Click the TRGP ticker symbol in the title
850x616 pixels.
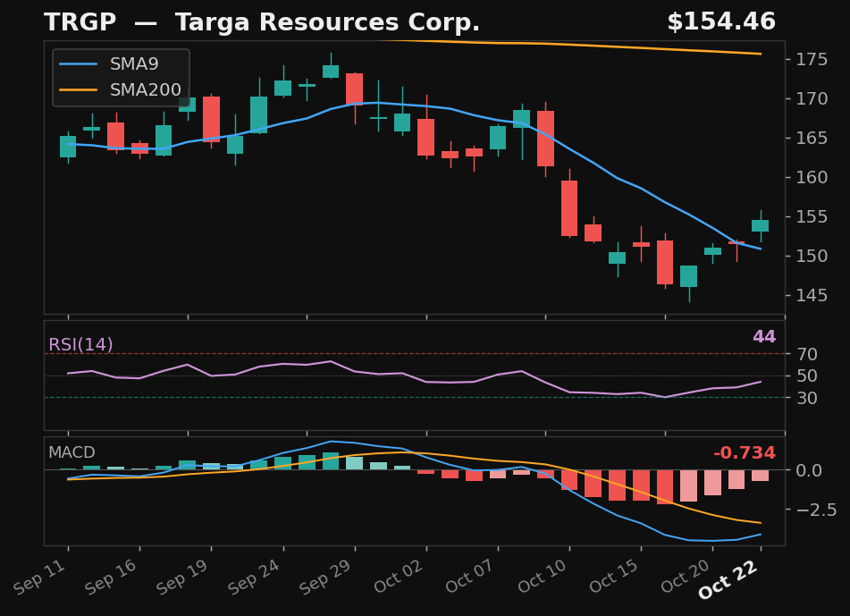coord(80,22)
